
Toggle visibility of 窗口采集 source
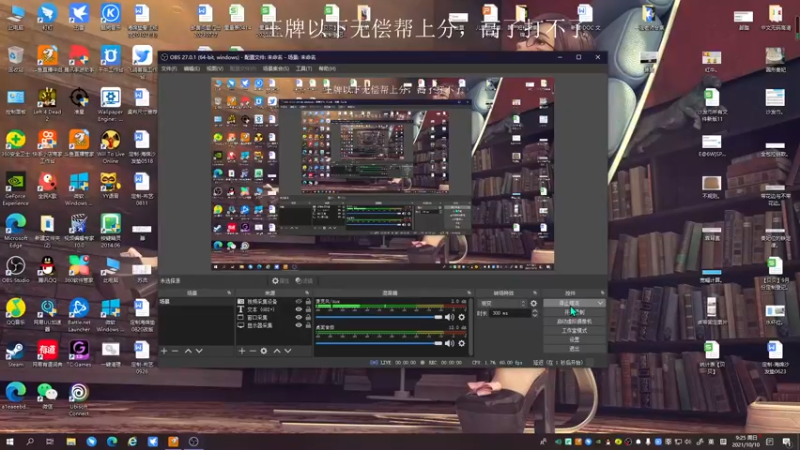[x=298, y=317]
